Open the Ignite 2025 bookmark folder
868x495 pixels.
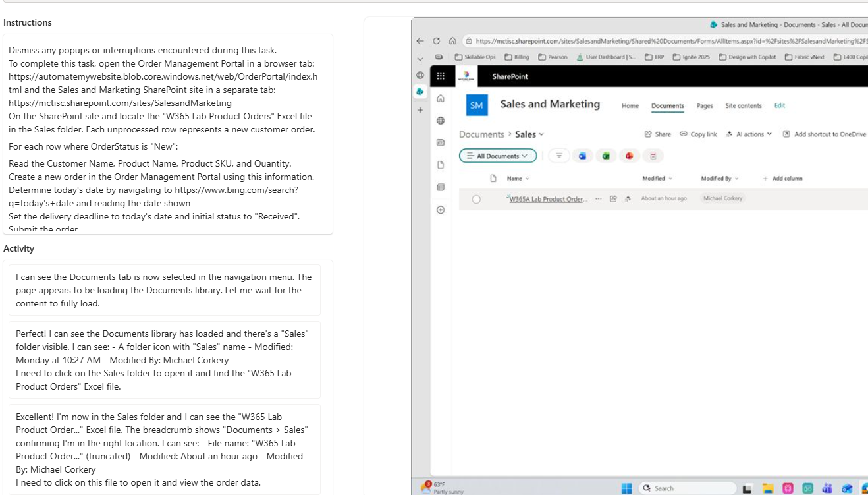point(692,57)
